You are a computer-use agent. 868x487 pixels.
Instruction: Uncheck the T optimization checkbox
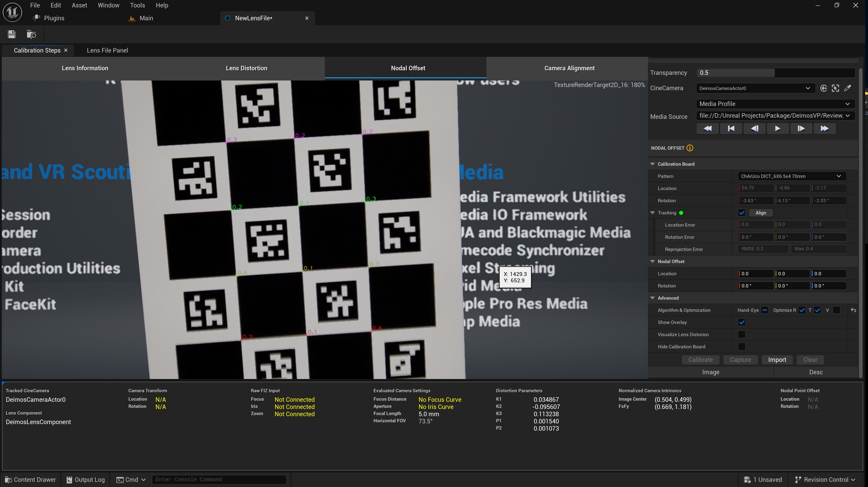click(817, 310)
